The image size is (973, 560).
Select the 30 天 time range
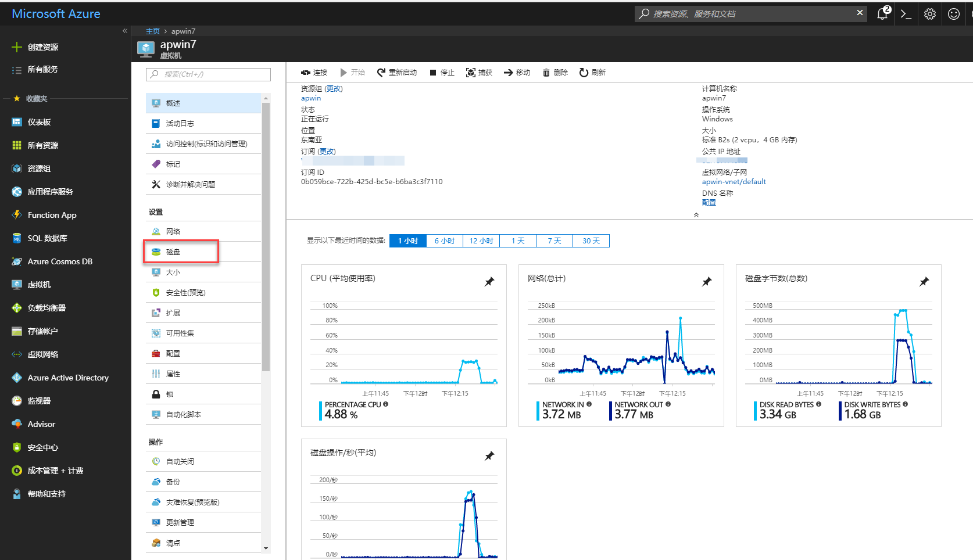coord(591,241)
